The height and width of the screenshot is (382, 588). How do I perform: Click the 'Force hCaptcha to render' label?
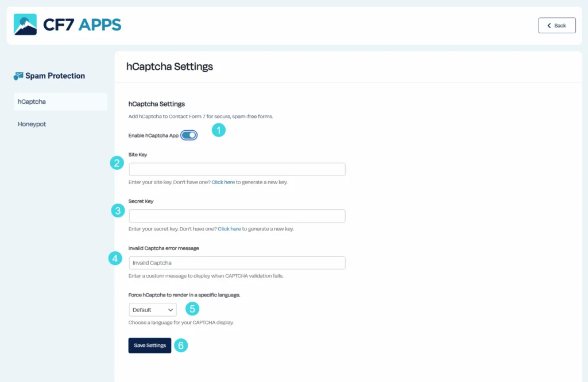point(184,295)
